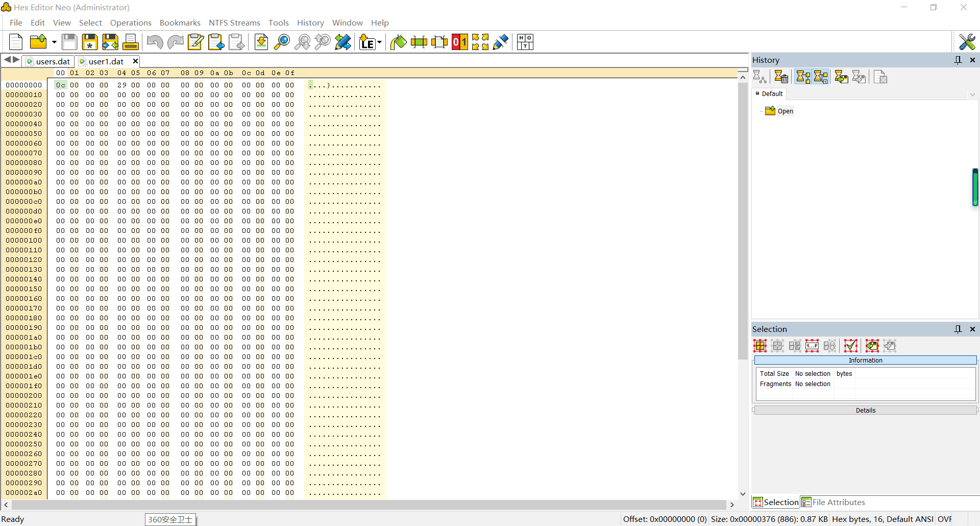Open the Bookmarks menu

click(x=180, y=22)
